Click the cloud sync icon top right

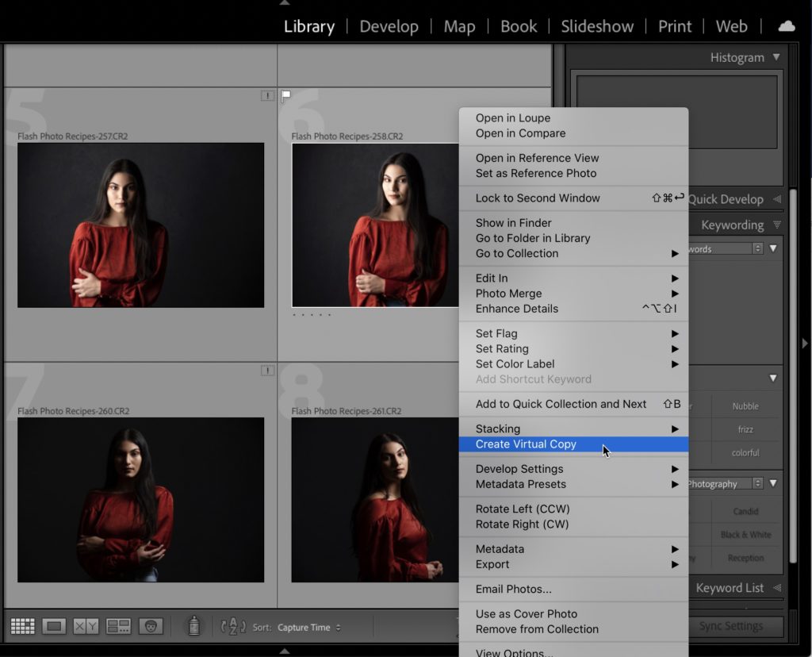click(786, 25)
